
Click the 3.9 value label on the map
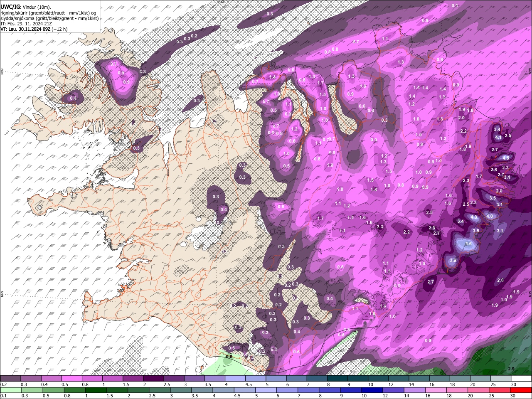(453, 261)
